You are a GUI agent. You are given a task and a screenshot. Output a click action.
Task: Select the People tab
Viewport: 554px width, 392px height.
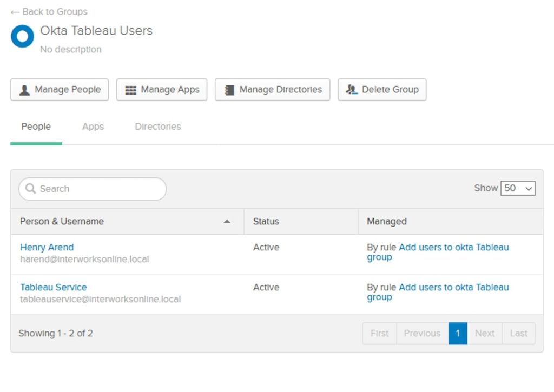36,126
